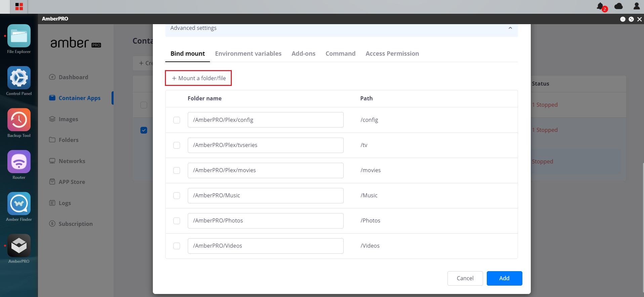Select the /AmberPRO/Videos mount checkbox
The image size is (644, 297).
[x=177, y=246]
